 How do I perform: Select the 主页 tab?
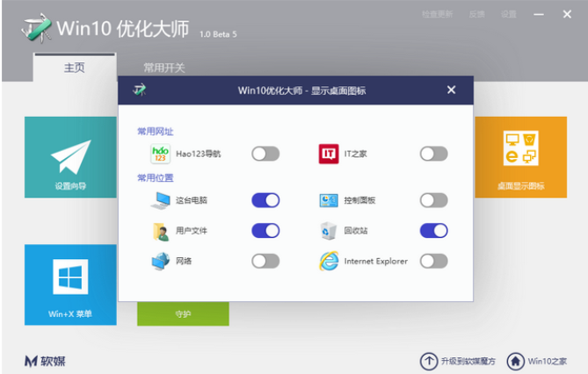[75, 68]
